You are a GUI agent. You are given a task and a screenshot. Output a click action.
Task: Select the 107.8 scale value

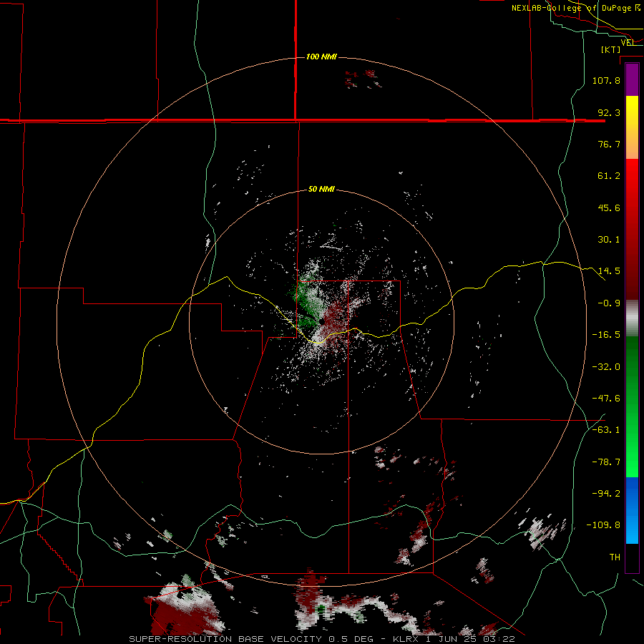pos(606,80)
